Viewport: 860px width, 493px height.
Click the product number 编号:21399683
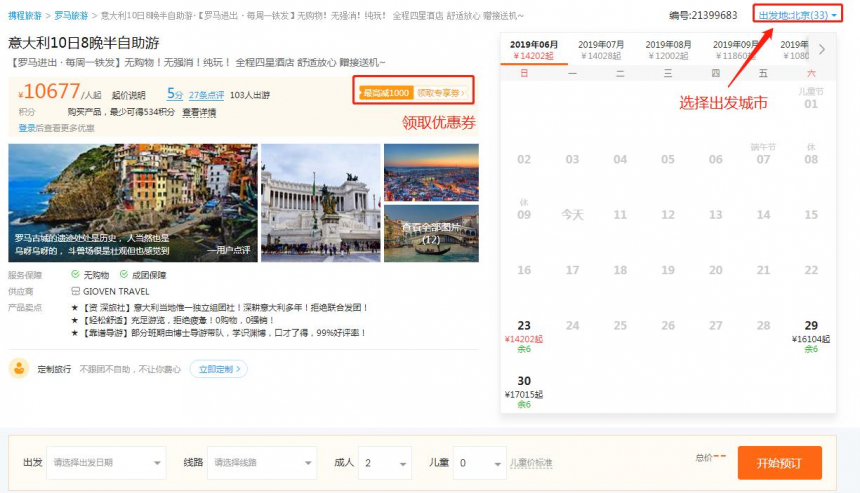(703, 15)
